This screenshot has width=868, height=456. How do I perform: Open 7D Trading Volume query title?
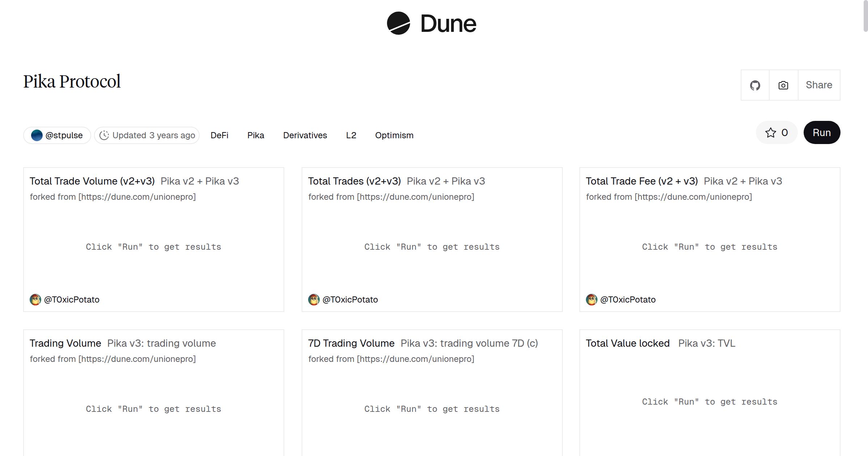351,343
